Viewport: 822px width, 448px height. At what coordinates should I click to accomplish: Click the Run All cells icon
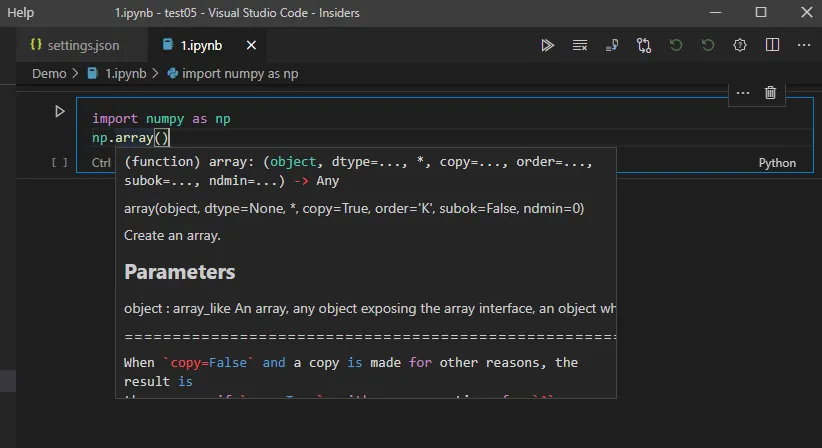point(547,45)
